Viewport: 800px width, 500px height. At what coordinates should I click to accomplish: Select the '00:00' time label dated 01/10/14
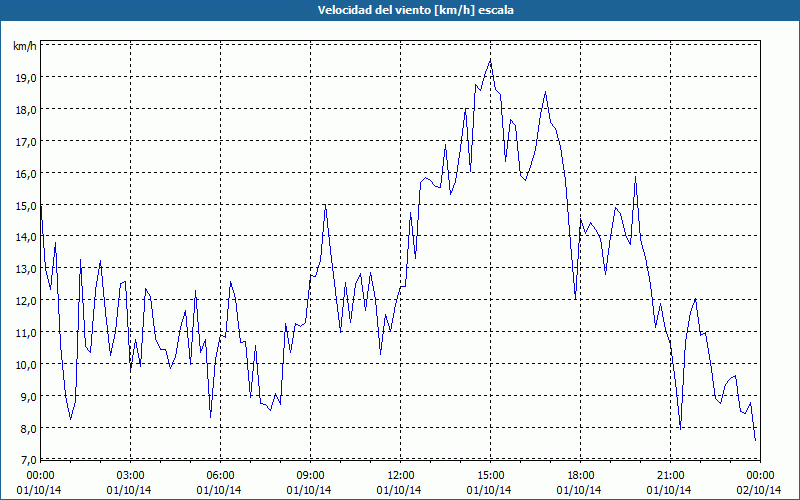pyautogui.click(x=40, y=476)
